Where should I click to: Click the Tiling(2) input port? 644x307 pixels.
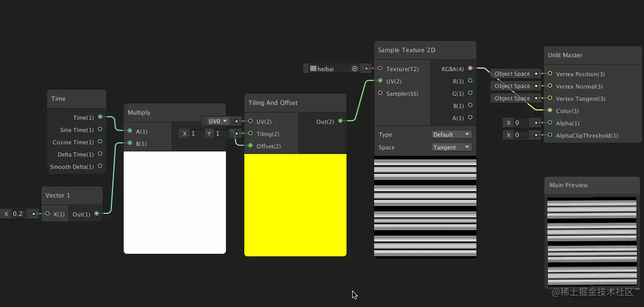pos(250,134)
